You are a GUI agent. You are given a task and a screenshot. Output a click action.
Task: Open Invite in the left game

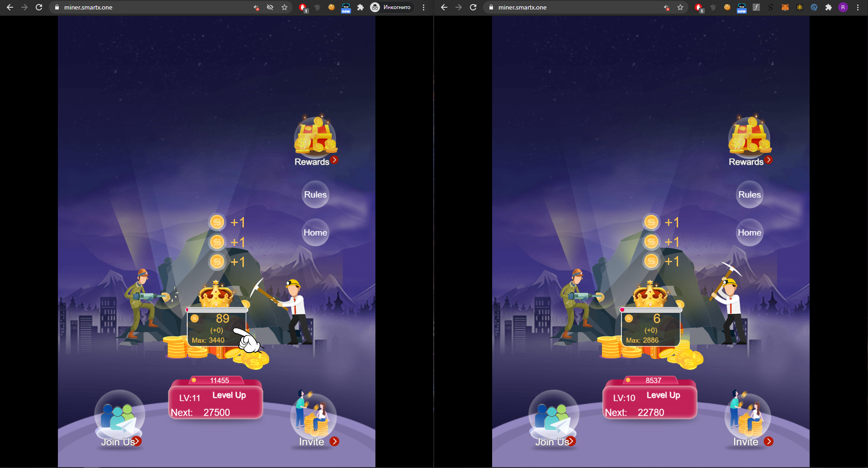point(315,419)
